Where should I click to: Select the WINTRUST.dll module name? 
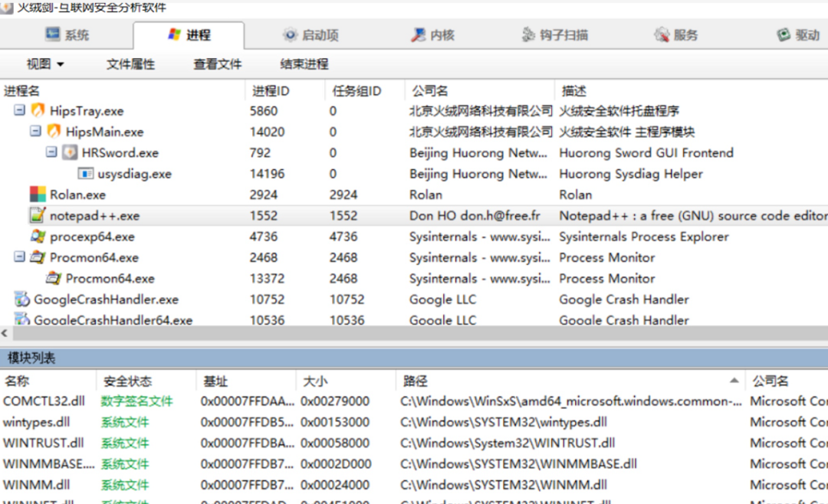pos(43,443)
